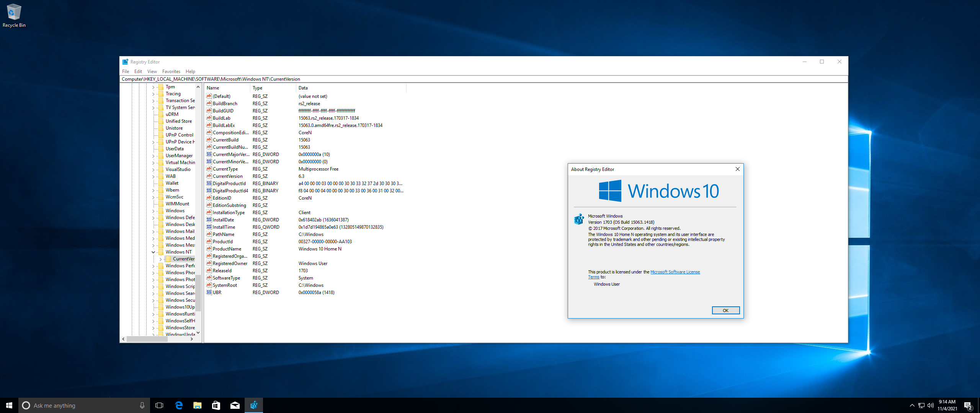Collapse the Windows NT tree node
The image size is (980, 413).
point(153,252)
